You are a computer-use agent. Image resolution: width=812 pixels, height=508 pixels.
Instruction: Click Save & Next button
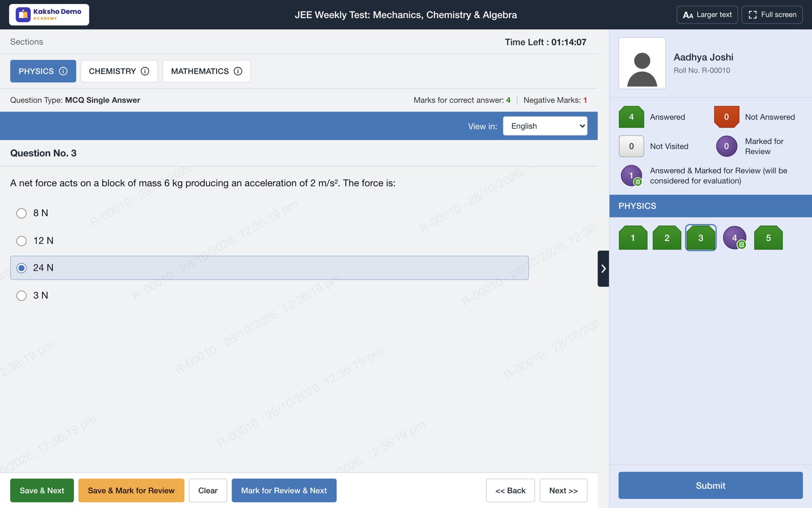click(x=42, y=491)
